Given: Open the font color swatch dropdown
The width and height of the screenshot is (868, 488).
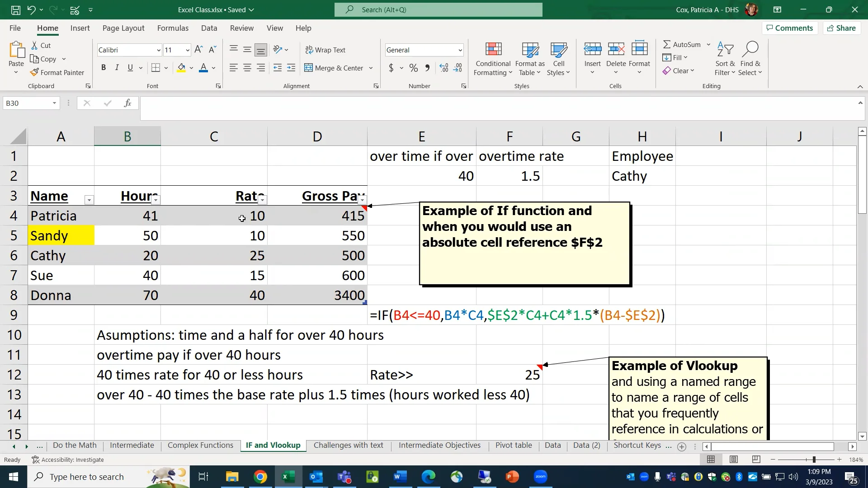Looking at the screenshot, I should 214,69.
